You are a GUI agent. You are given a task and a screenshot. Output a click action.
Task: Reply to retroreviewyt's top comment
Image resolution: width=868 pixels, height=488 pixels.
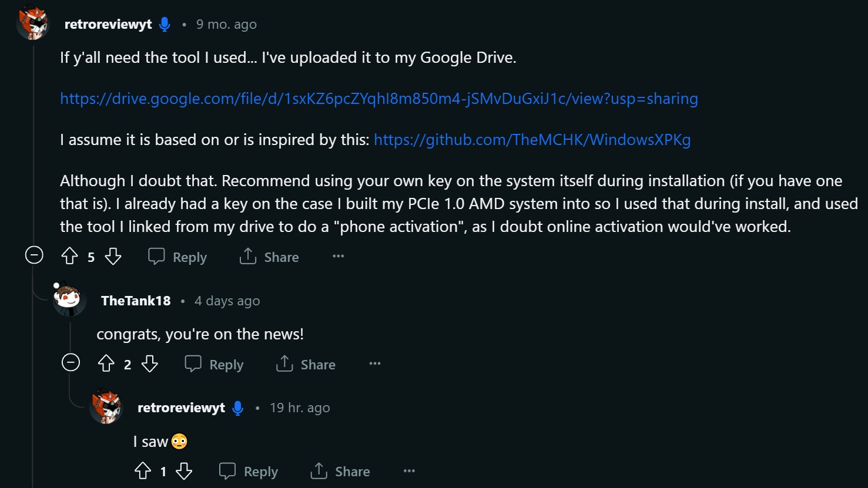tap(177, 257)
